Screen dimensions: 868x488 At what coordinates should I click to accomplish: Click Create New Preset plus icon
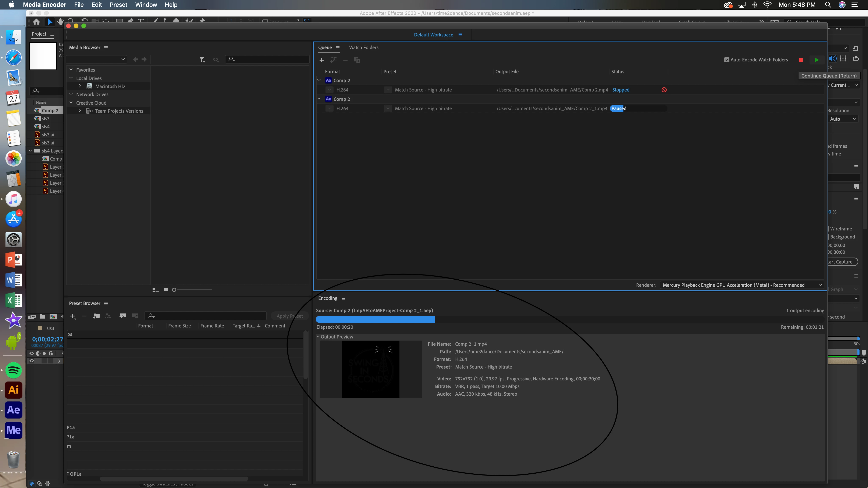(x=72, y=316)
